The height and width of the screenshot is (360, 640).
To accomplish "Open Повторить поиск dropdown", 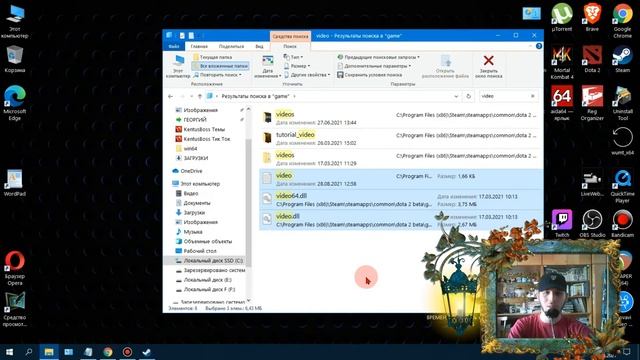I will tap(217, 75).
